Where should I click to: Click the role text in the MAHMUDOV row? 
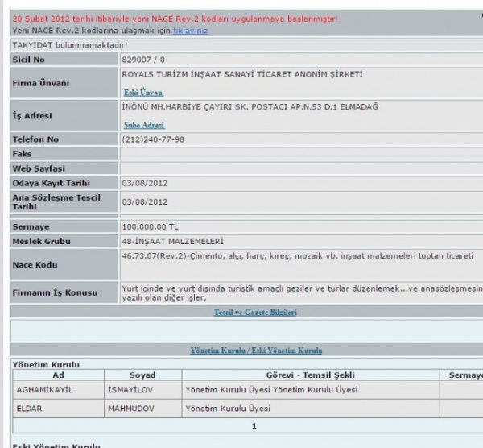[x=228, y=409]
